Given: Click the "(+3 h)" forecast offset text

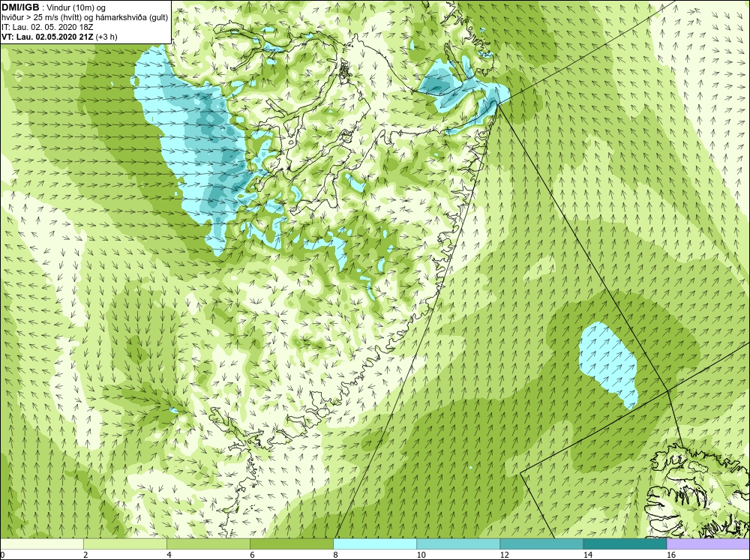Looking at the screenshot, I should click(106, 37).
